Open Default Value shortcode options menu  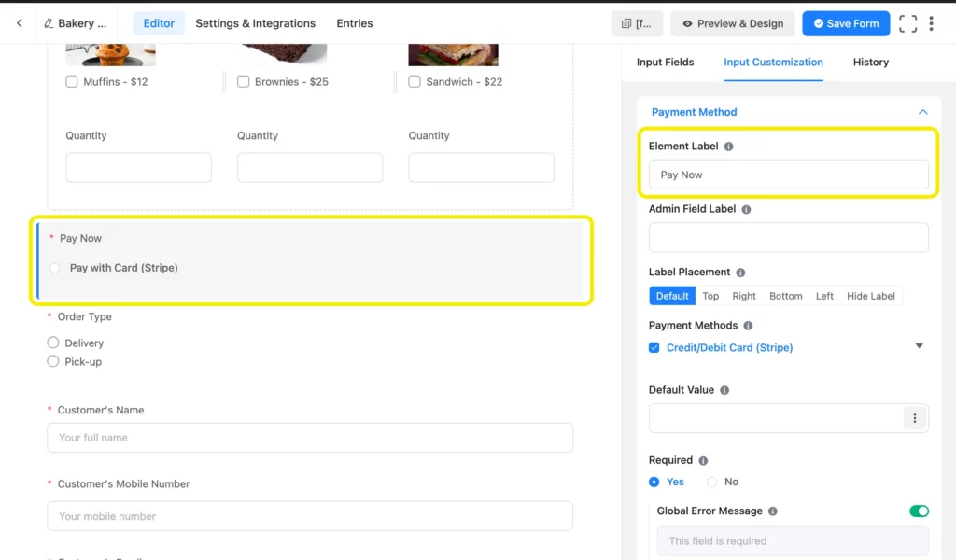tap(915, 418)
